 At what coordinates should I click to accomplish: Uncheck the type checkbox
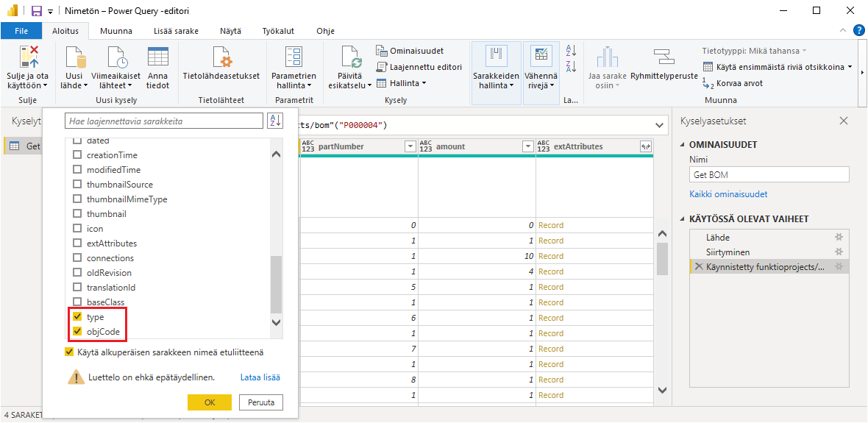(x=77, y=317)
